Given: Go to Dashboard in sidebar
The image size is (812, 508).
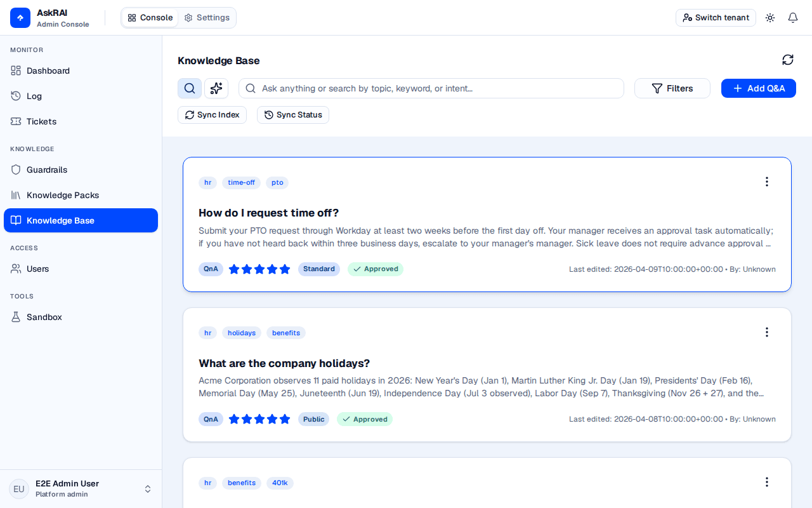Looking at the screenshot, I should coord(81,70).
